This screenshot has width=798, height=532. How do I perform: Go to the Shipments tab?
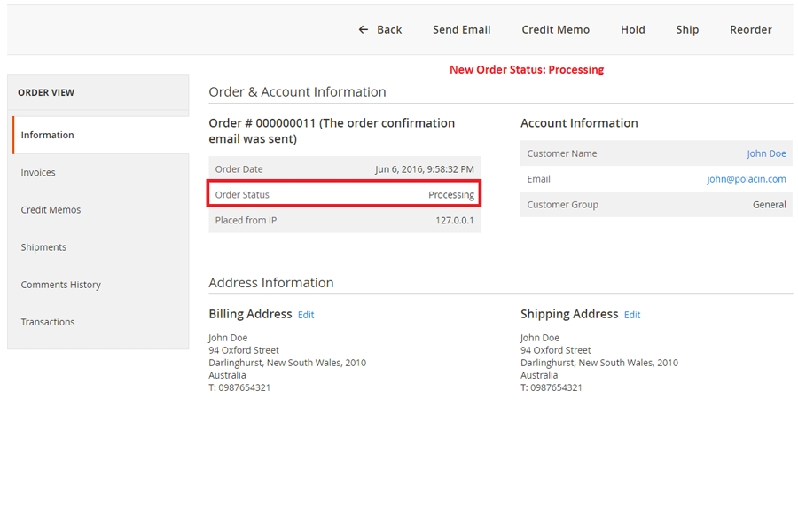coord(43,247)
